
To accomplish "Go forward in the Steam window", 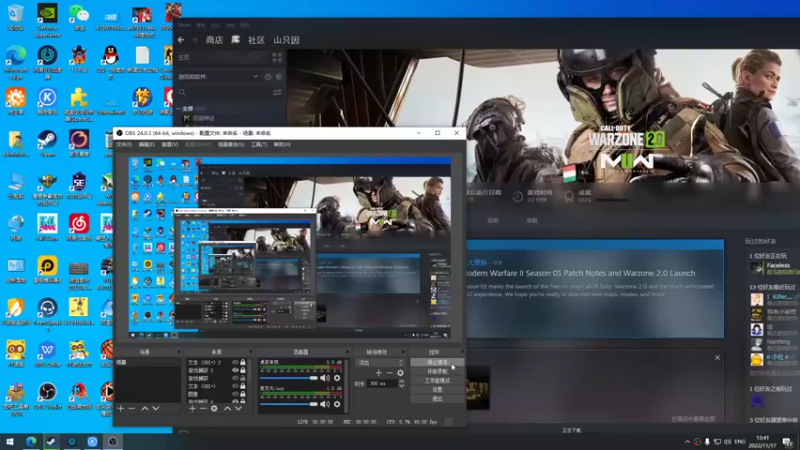I will (194, 40).
